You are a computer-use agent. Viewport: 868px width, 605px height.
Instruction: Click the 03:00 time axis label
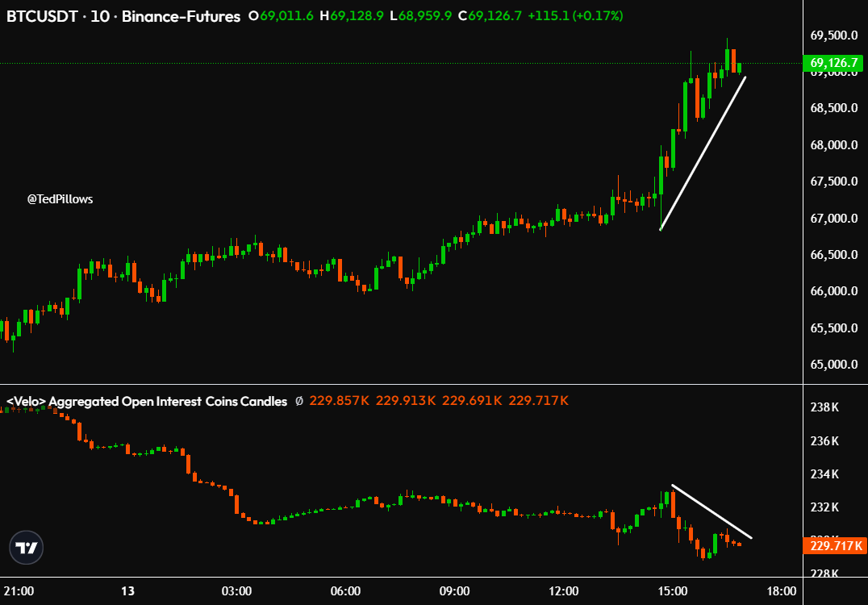[236, 591]
